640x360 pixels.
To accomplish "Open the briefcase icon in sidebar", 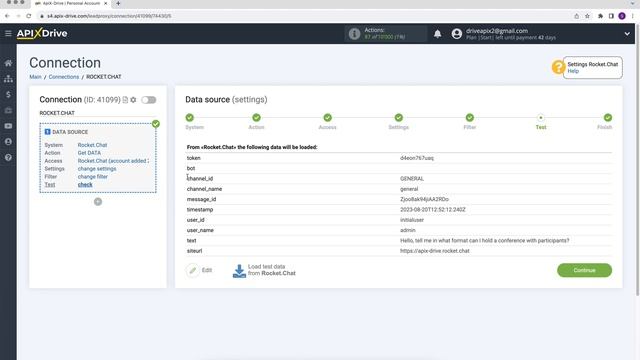I will [8, 111].
